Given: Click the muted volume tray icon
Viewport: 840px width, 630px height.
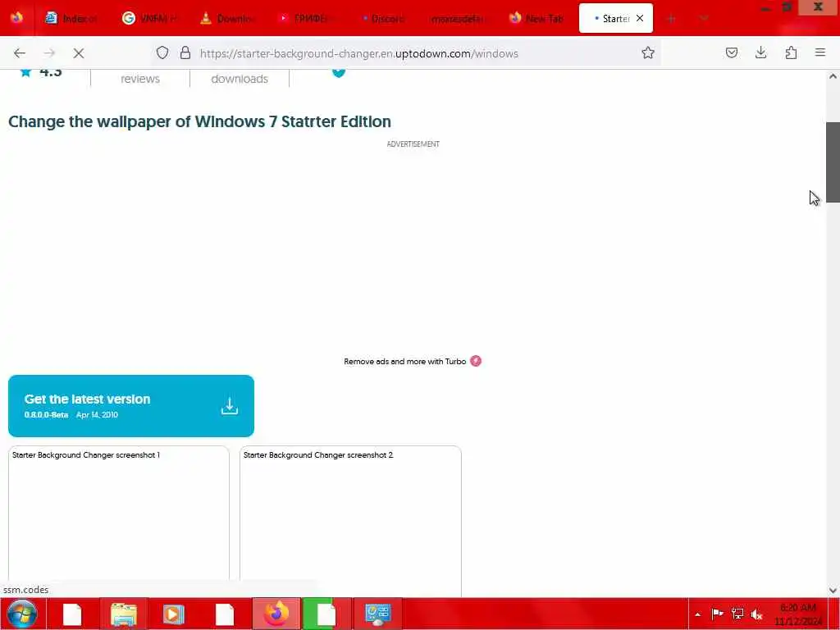Looking at the screenshot, I should 756,614.
